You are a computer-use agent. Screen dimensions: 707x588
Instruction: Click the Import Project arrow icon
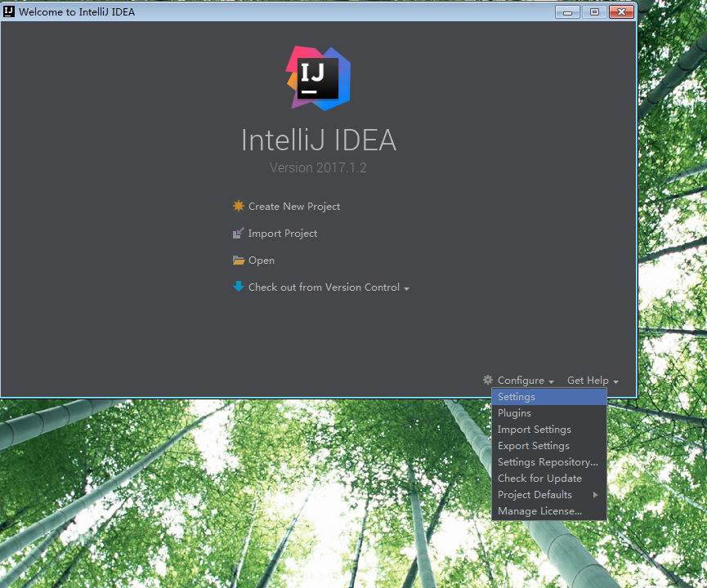pos(238,233)
